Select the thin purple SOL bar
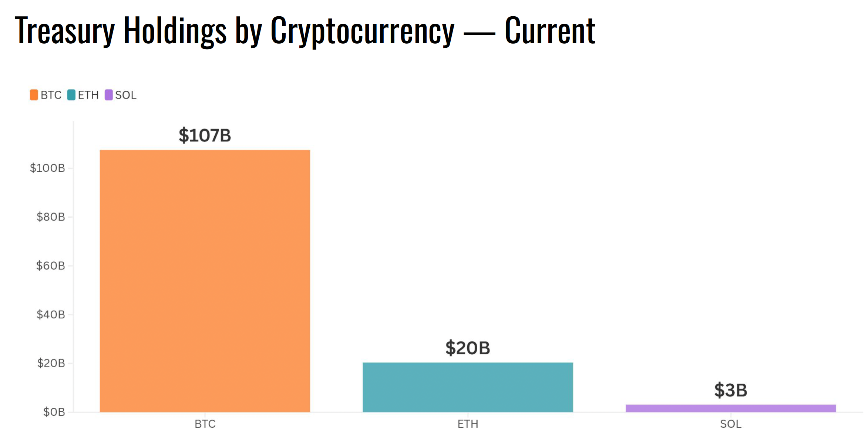This screenshot has height=436, width=868. click(x=731, y=408)
